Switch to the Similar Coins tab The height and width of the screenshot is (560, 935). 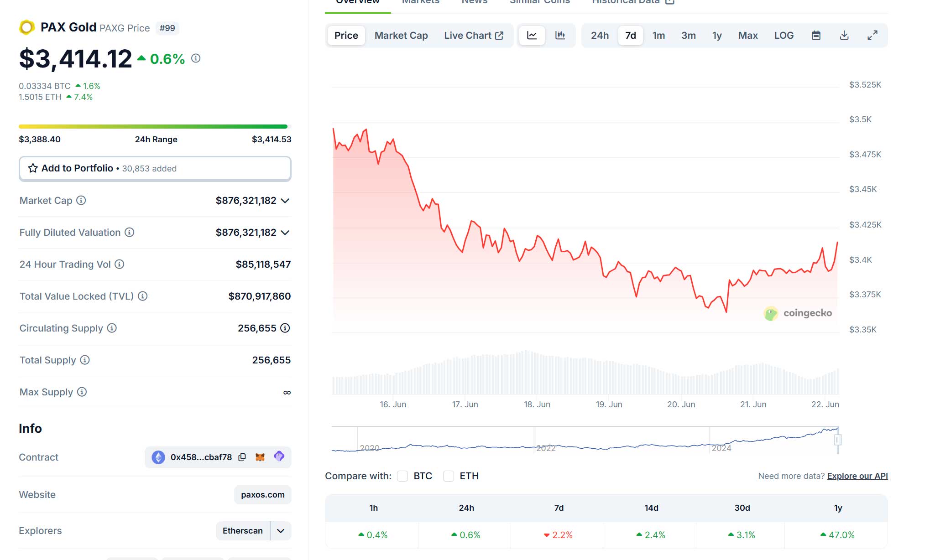click(x=540, y=3)
